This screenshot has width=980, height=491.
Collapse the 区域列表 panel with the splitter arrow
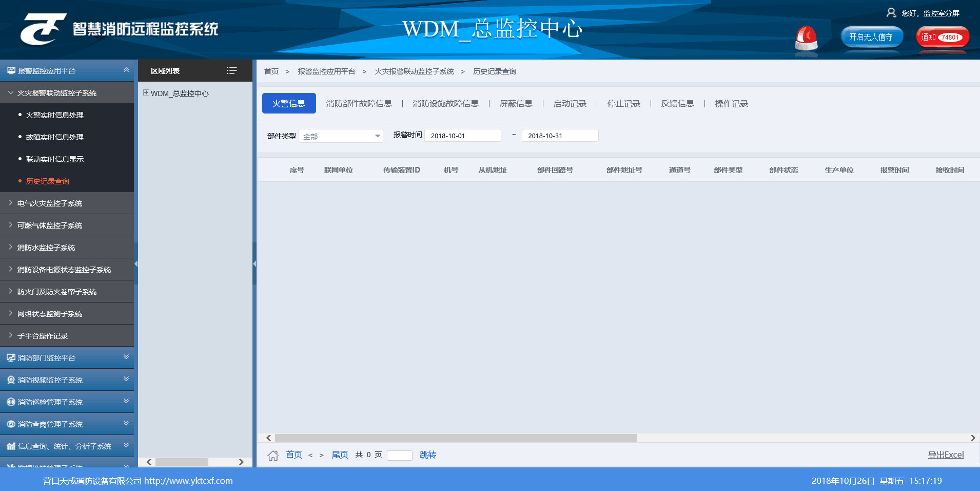254,263
